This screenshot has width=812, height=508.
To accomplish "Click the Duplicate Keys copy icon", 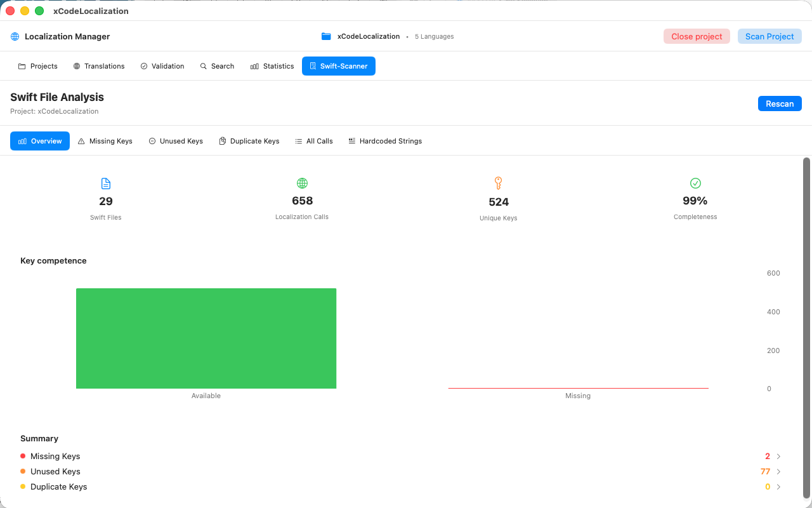I will pyautogui.click(x=222, y=140).
